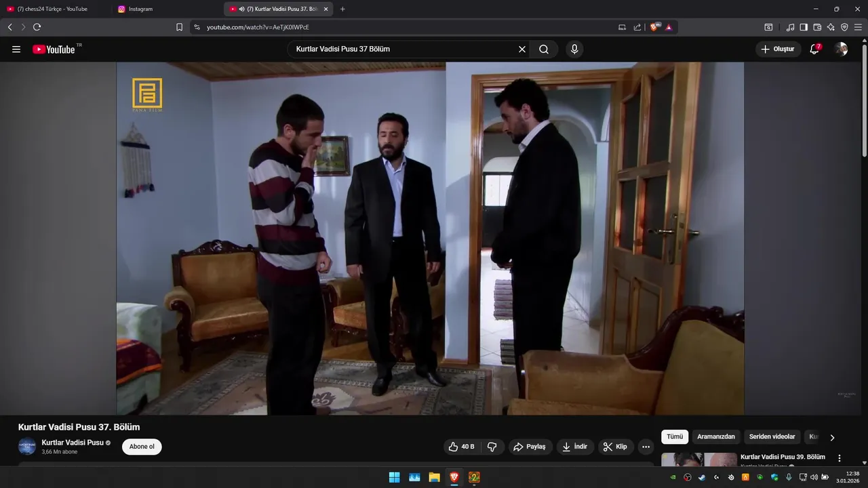Open the taskbar clock and date
This screenshot has width=868, height=488.
pos(848,477)
